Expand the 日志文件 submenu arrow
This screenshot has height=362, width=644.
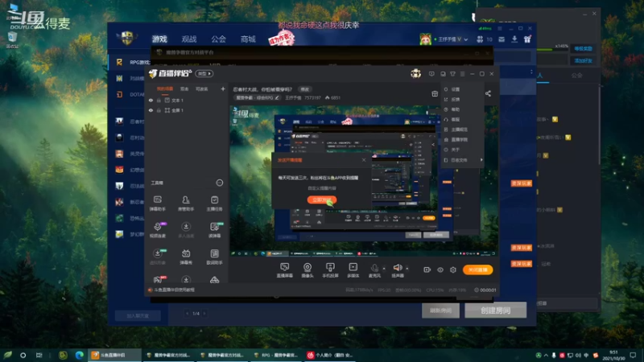click(481, 160)
